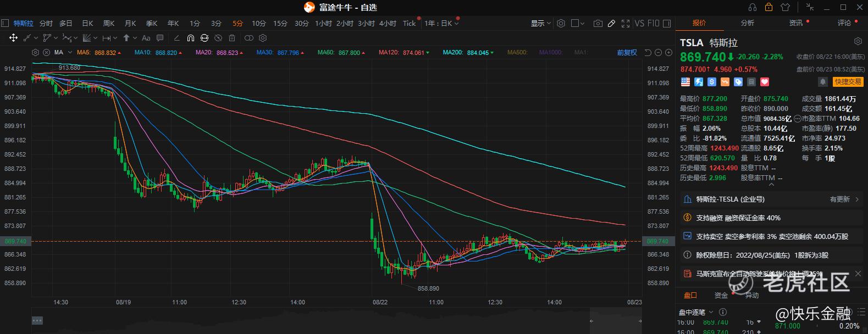Image resolution: width=868 pixels, height=334 pixels.
Task: Click the trash icon to delete drawings
Action: pos(232,38)
